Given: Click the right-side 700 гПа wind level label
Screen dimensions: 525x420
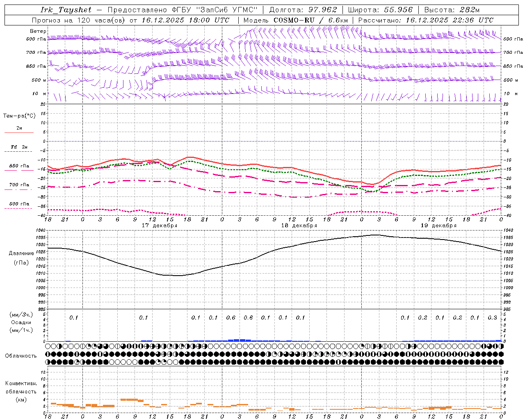Looking at the screenshot, I should click(x=513, y=52).
